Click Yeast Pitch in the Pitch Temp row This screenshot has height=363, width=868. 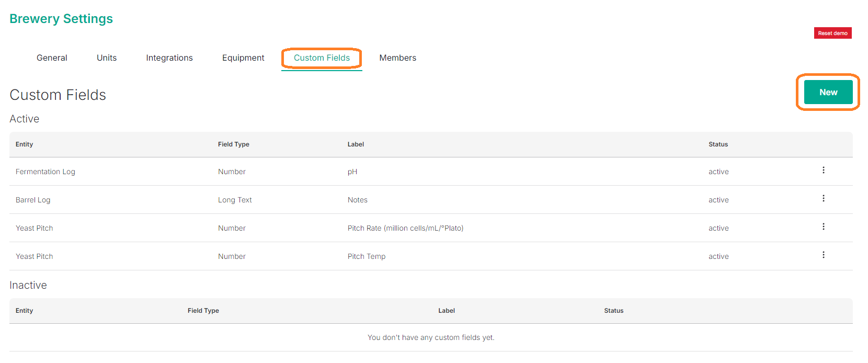[x=35, y=256]
